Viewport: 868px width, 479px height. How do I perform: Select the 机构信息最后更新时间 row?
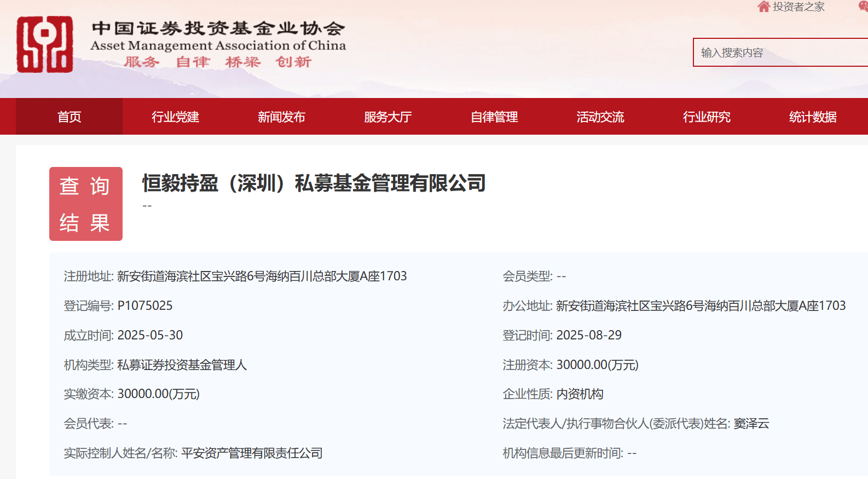tap(570, 453)
